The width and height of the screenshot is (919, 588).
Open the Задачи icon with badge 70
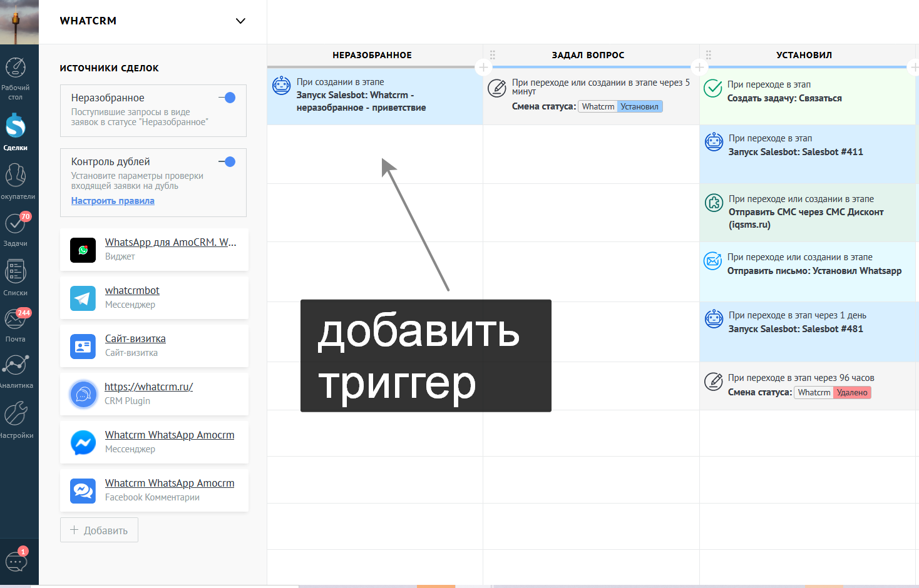coord(16,223)
